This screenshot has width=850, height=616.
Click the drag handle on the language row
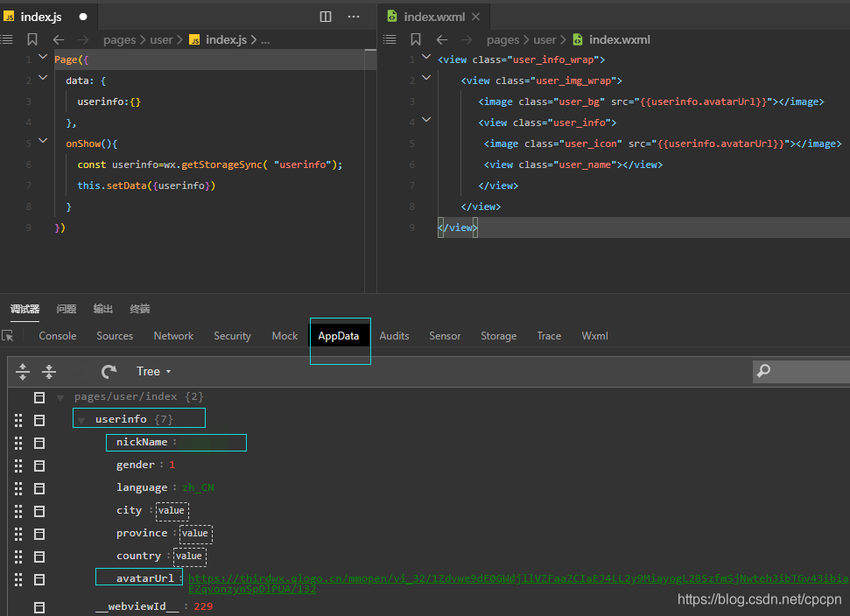tap(18, 488)
